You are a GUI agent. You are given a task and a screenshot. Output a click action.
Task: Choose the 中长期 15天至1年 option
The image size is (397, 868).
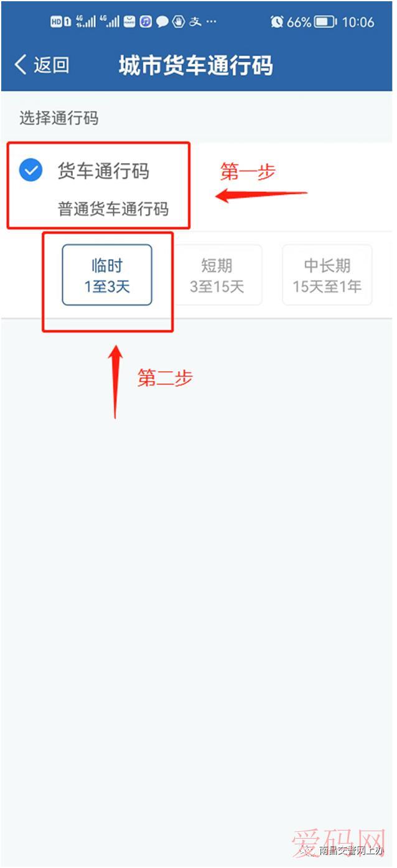(x=327, y=275)
